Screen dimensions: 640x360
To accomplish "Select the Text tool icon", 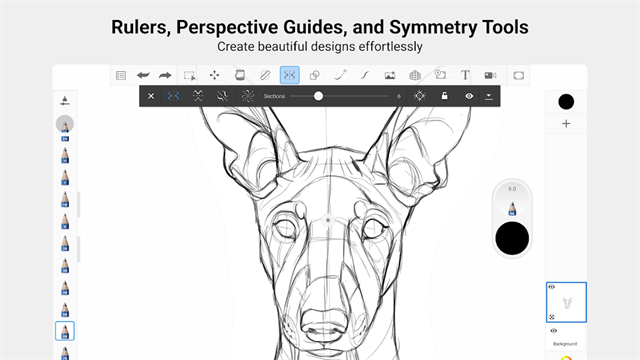I will pyautogui.click(x=465, y=75).
